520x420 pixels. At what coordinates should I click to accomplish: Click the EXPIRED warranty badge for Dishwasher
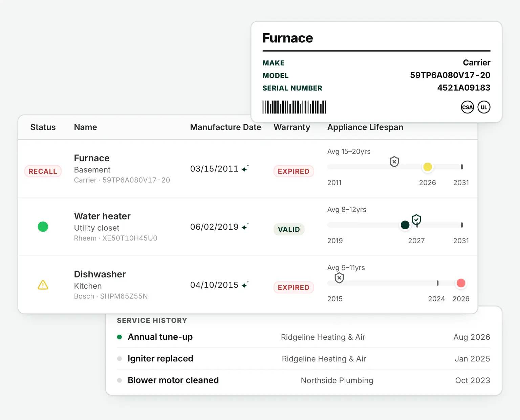click(294, 288)
